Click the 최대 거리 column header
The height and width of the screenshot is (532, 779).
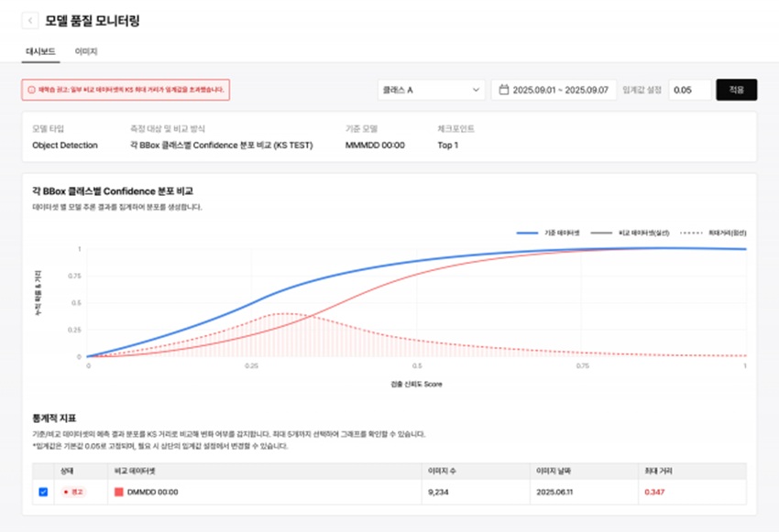click(657, 471)
